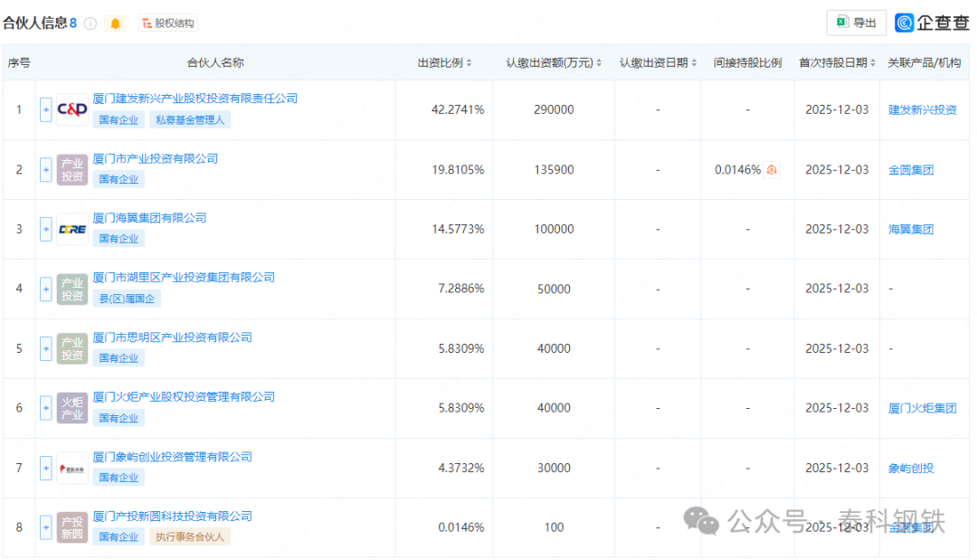Viewport: 977px width, 560px height.
Task: Click the 县(区)属国企 tag
Action: [x=128, y=299]
